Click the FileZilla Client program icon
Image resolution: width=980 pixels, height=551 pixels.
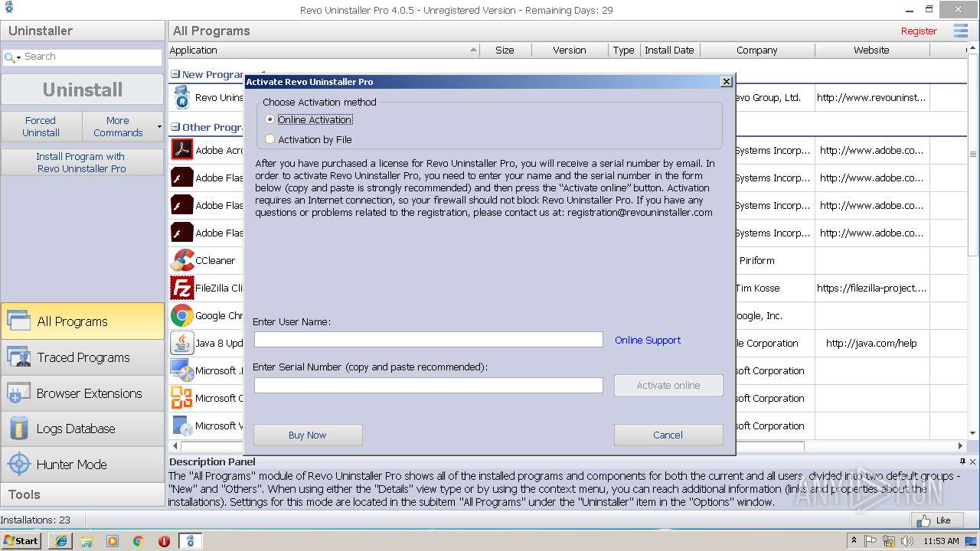click(182, 288)
